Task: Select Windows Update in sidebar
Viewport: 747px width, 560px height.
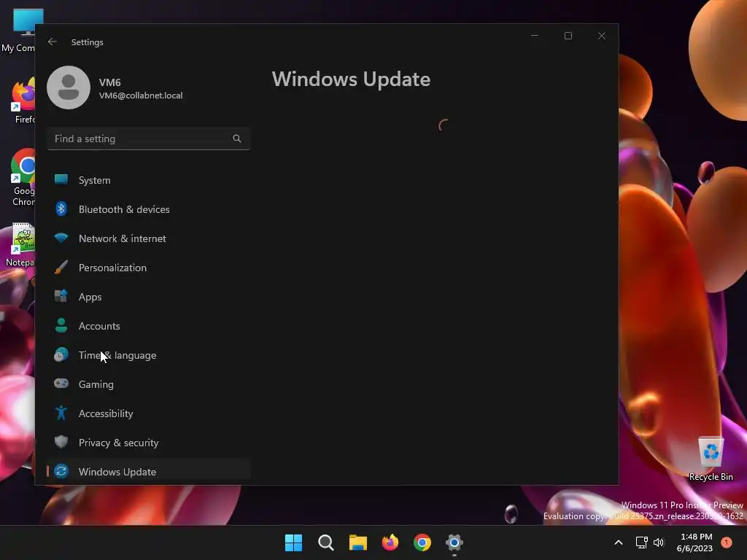Action: [149, 472]
